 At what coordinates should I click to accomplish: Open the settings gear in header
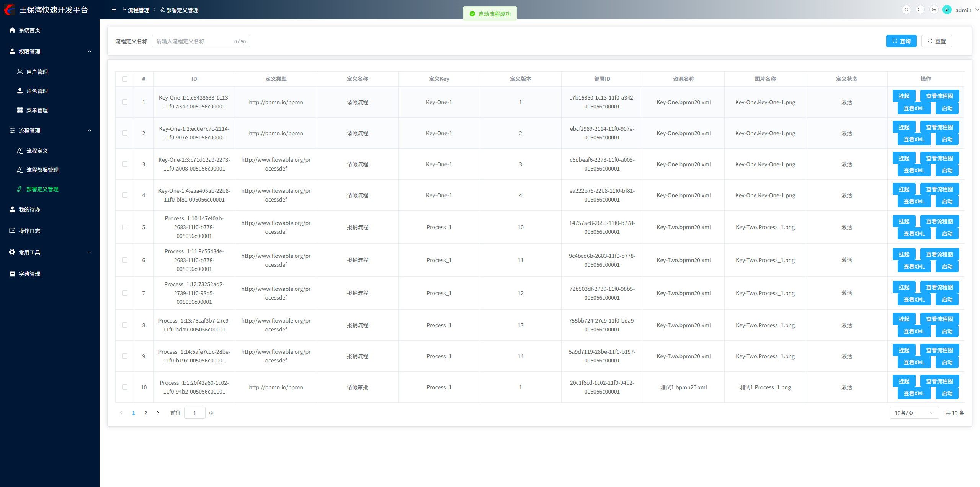click(x=934, y=10)
